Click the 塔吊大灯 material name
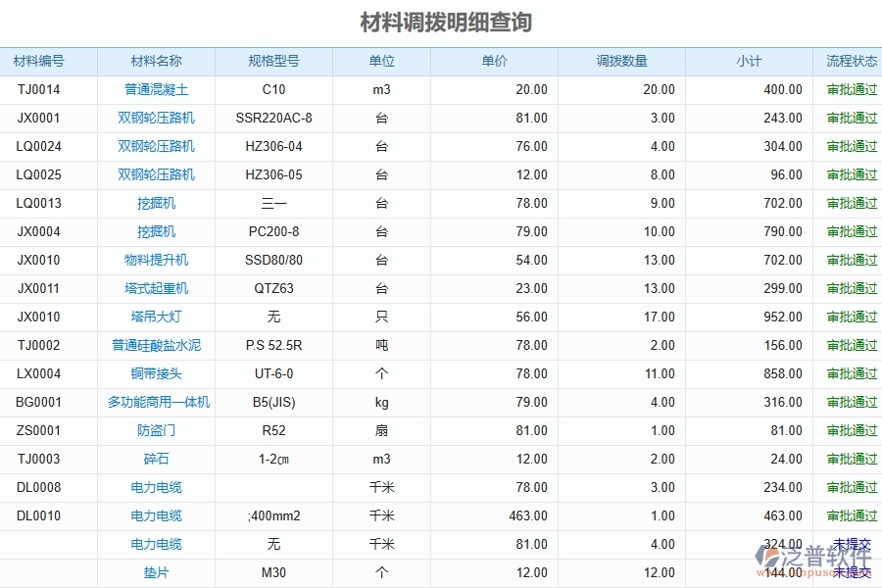The image size is (882, 588). coord(155,317)
